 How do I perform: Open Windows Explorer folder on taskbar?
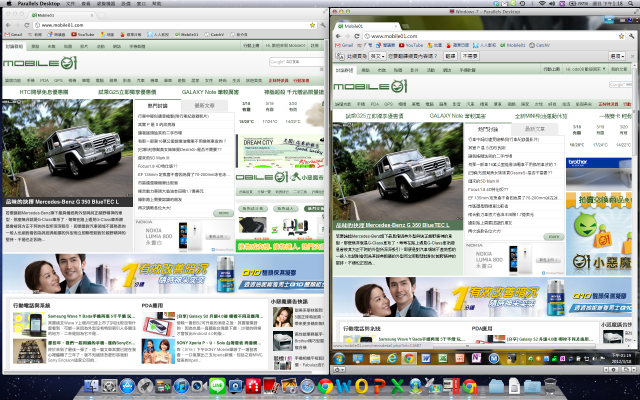click(375, 358)
